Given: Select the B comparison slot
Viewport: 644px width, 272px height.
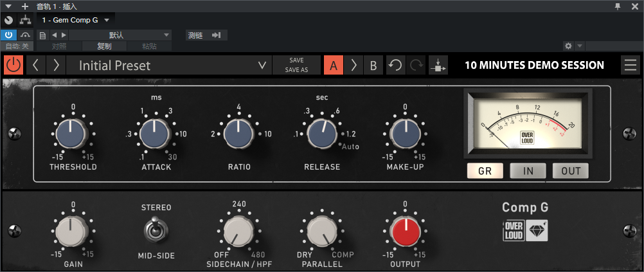Looking at the screenshot, I should click(x=373, y=66).
